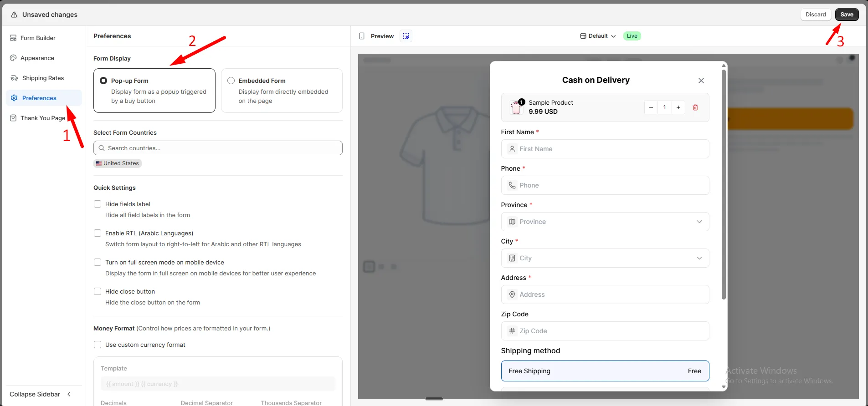868x406 pixels.
Task: Click the Search countries magnifier icon
Action: (102, 148)
